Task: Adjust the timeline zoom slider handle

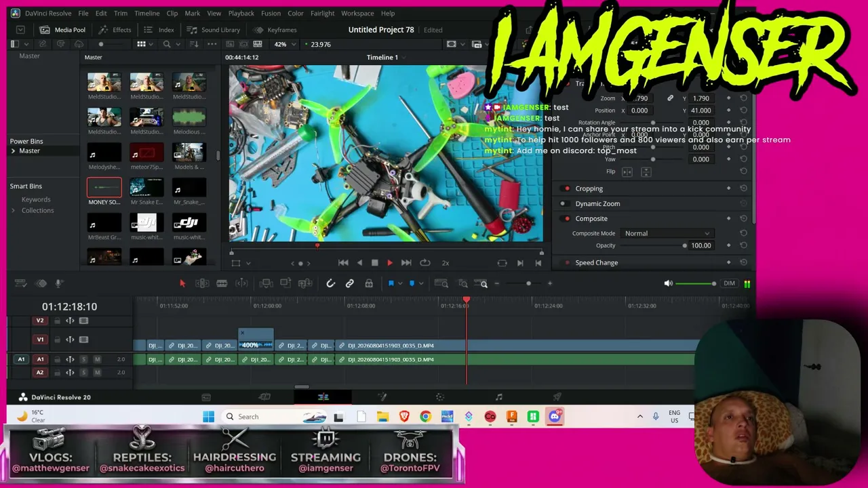Action: (x=528, y=283)
